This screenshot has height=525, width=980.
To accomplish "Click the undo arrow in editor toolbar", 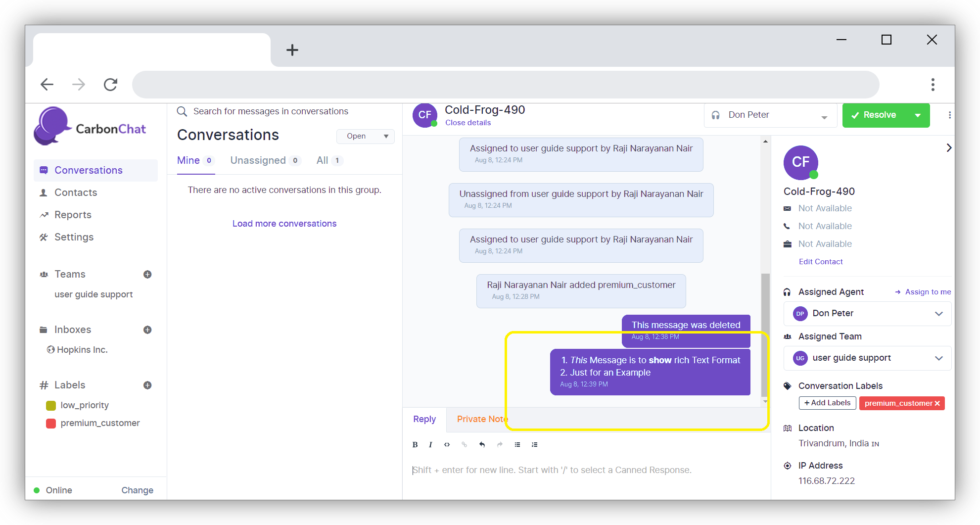I will click(x=482, y=444).
